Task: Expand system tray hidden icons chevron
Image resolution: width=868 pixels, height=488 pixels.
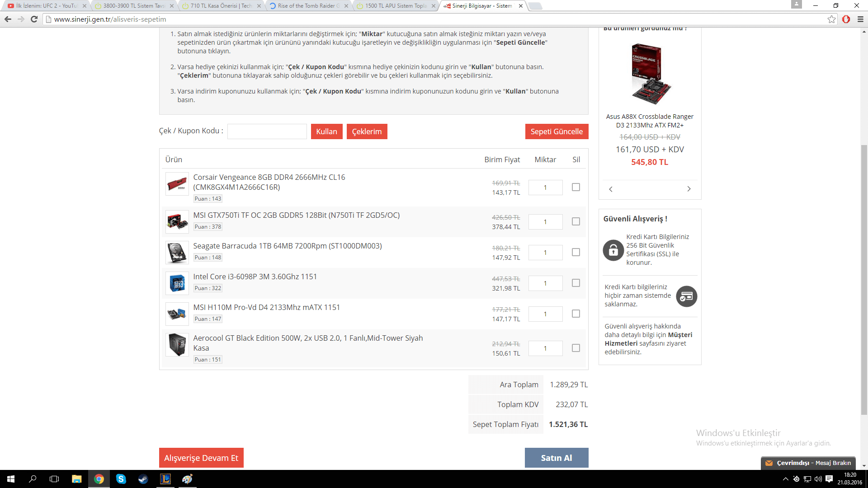Action: coord(785,479)
